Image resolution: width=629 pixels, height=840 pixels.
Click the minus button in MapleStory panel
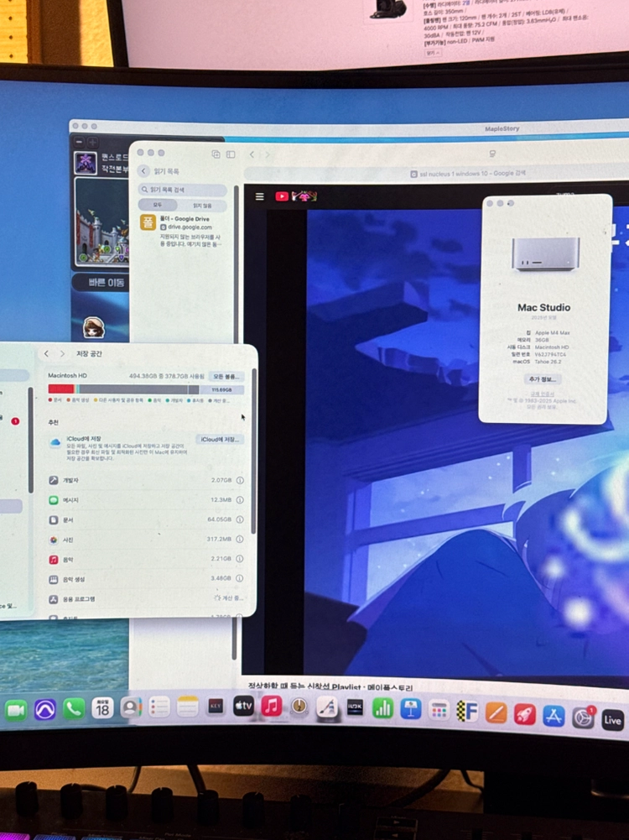(x=79, y=142)
